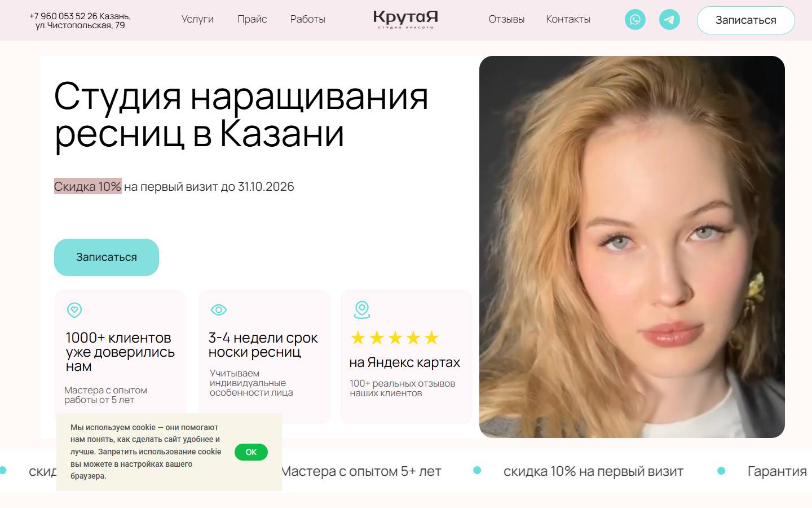Go to the Прайс section
This screenshot has height=508, width=812.
[x=252, y=19]
